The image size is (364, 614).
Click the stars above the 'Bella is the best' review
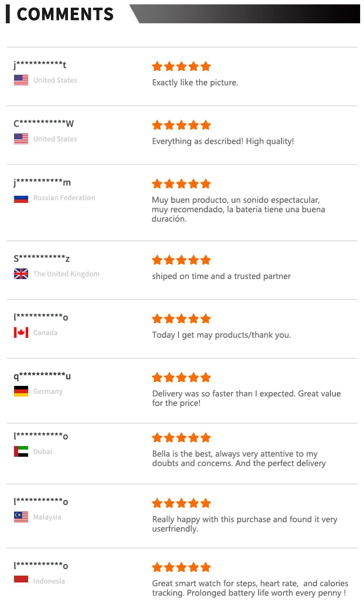[181, 438]
